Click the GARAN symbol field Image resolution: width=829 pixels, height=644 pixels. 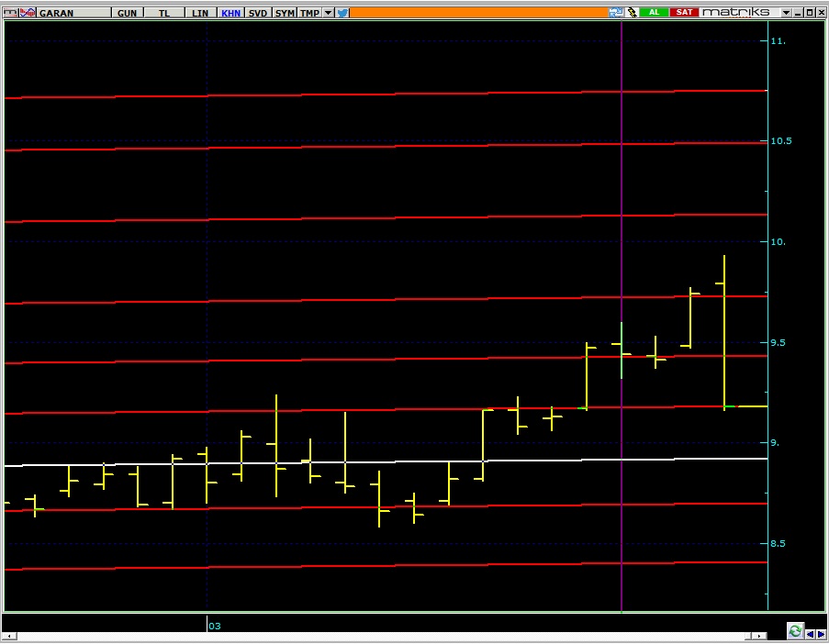pyautogui.click(x=73, y=13)
